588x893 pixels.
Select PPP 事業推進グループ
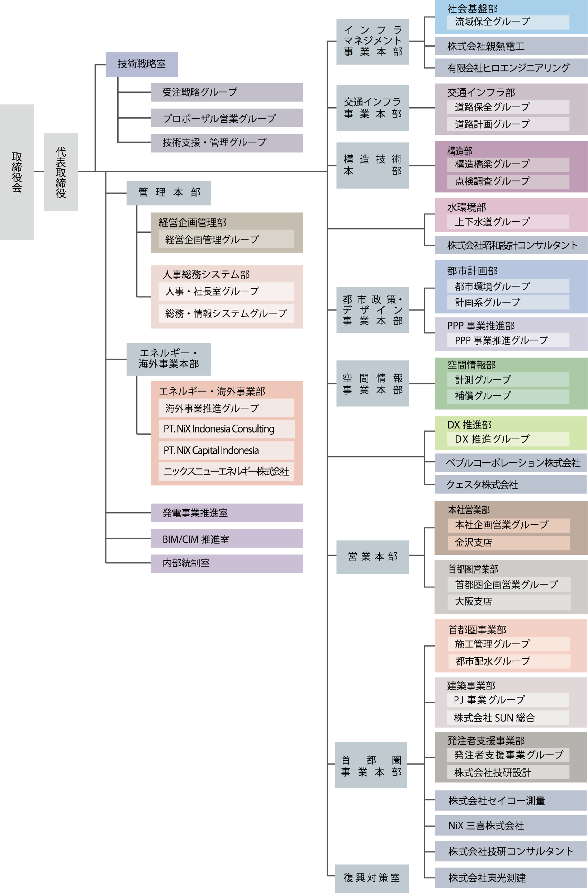click(508, 340)
